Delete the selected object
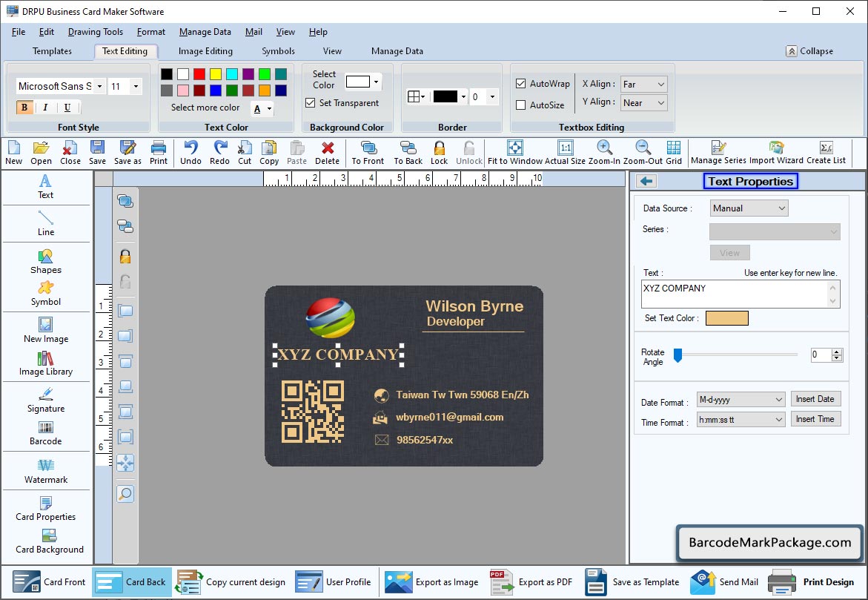 click(x=327, y=152)
